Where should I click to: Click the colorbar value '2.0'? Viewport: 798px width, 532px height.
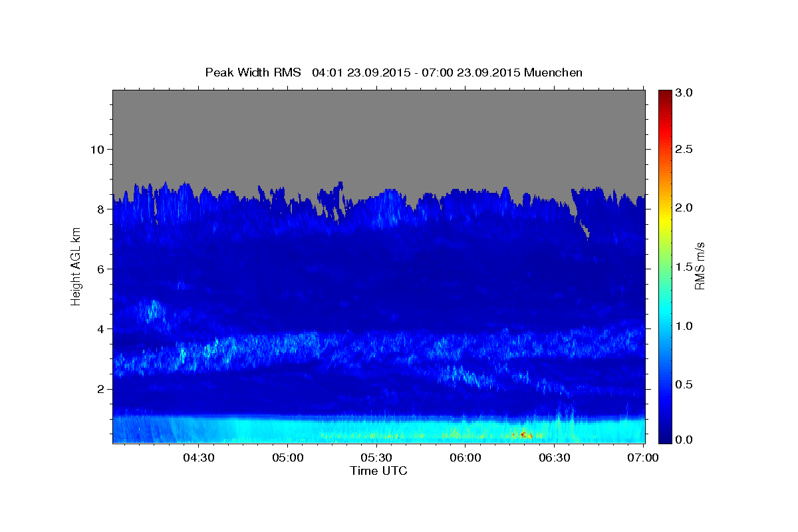(684, 208)
